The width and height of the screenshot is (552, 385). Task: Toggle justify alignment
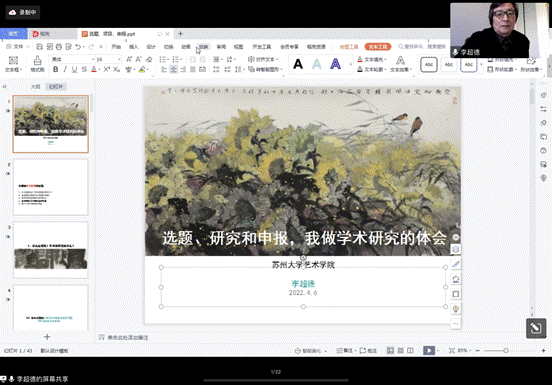193,69
